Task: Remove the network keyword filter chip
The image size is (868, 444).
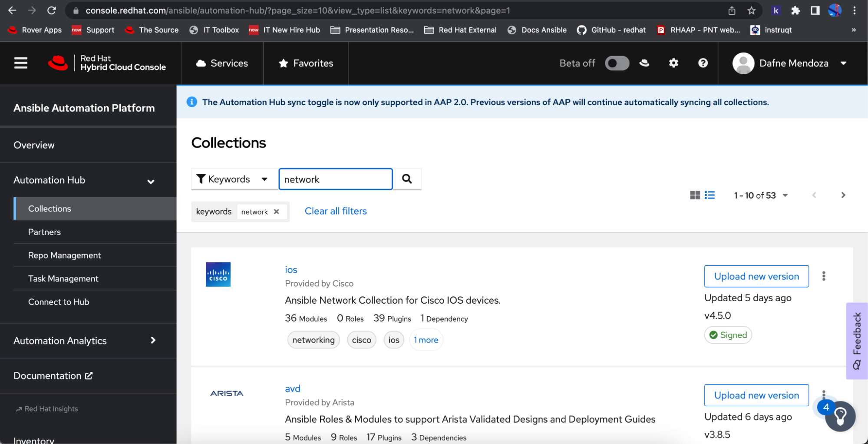Action: 277,212
